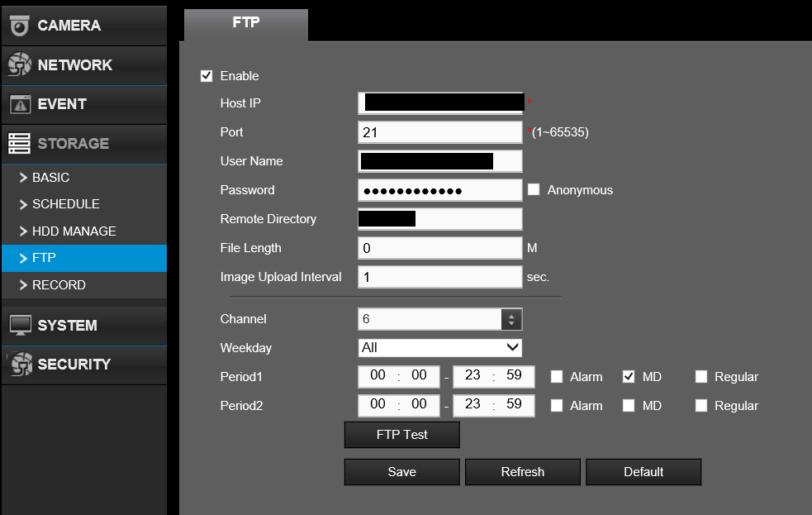Open the CAMERA menu section

tap(84, 26)
